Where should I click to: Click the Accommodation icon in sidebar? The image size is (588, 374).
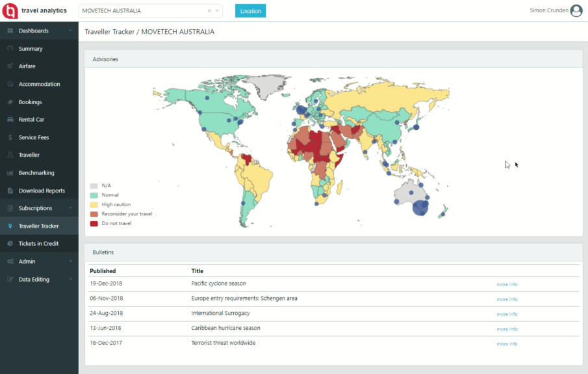10,84
